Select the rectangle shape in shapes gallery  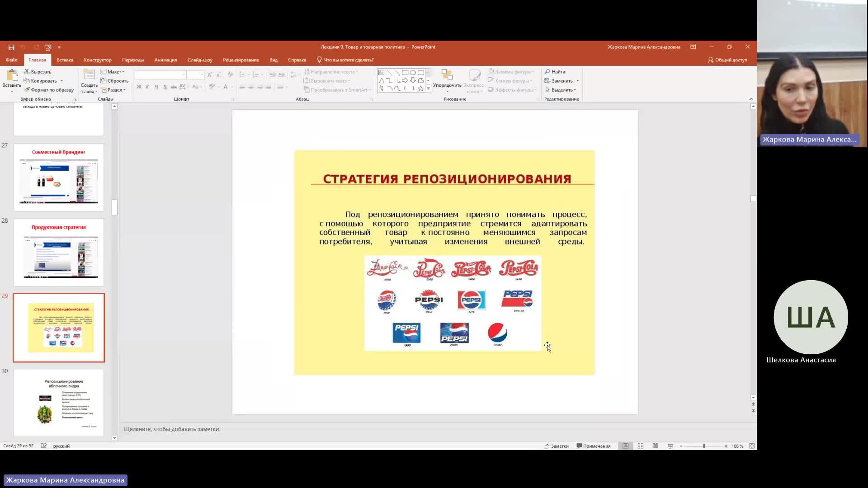pos(405,72)
